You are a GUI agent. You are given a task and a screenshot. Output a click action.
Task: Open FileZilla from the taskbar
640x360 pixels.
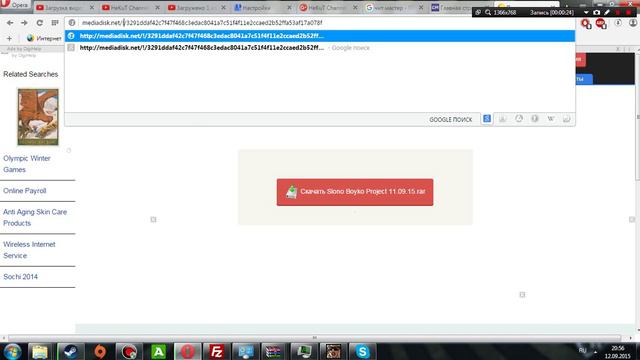pyautogui.click(x=216, y=351)
